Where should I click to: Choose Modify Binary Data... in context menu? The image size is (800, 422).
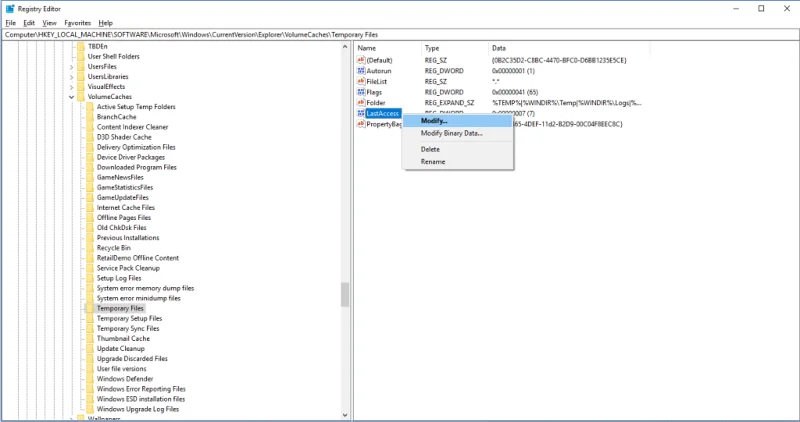tap(451, 133)
